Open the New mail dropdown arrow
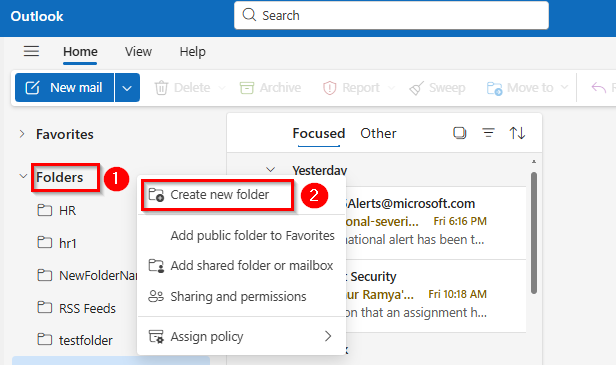 tap(127, 88)
